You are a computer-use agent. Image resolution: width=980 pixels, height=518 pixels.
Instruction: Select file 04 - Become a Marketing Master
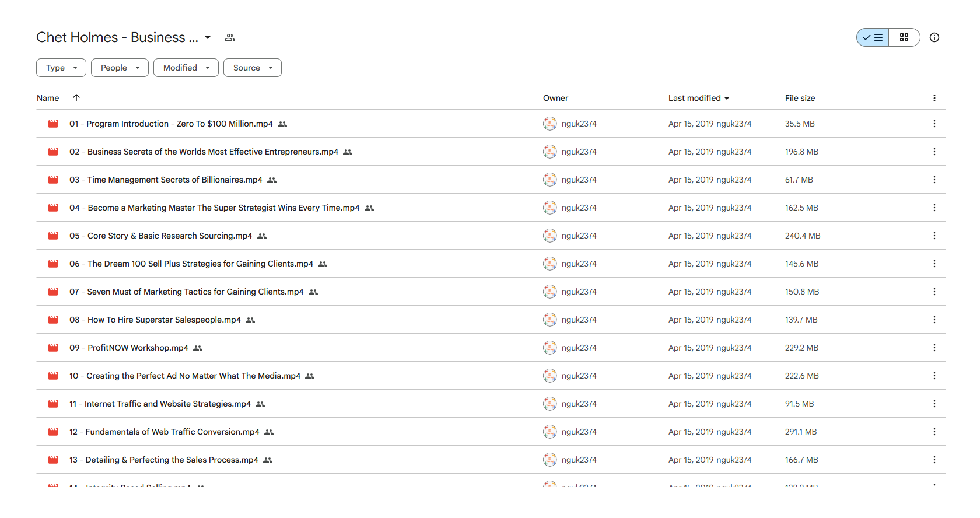pos(215,208)
